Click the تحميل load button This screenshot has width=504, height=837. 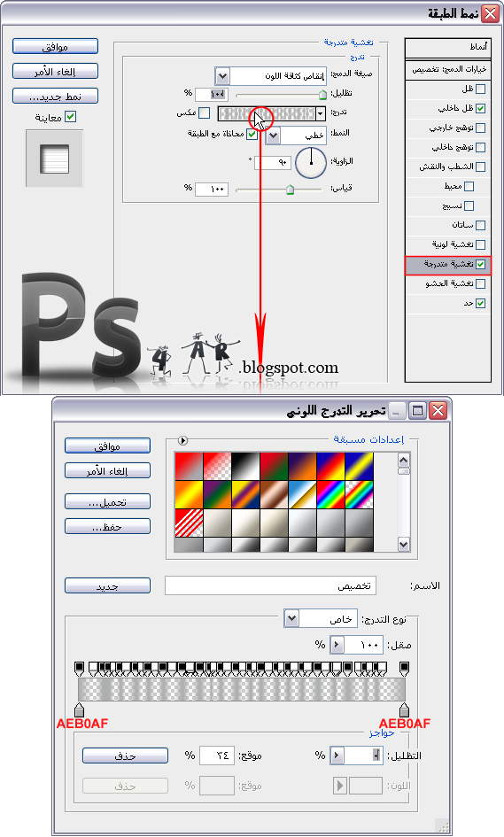pos(107,502)
